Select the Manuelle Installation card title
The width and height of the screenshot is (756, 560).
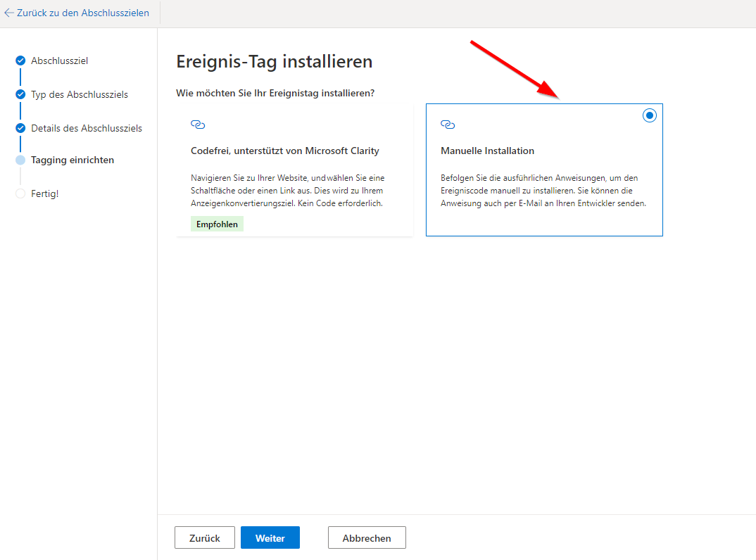tap(487, 151)
